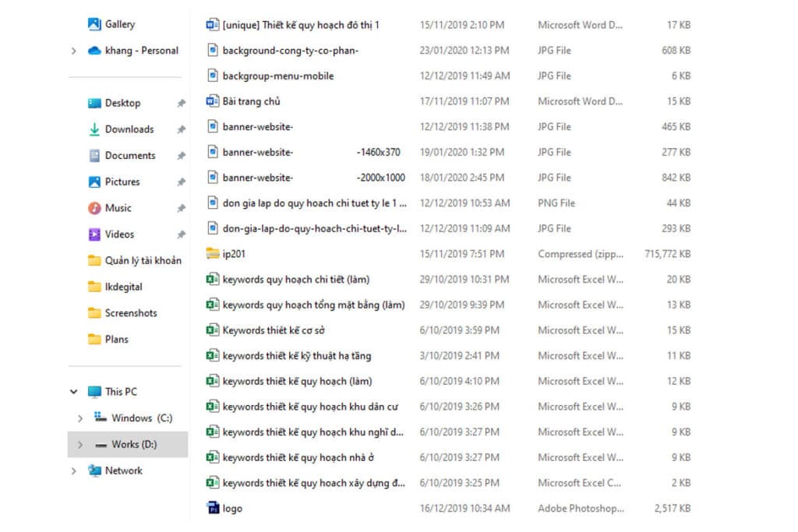Screen dimensions: 798x532
Task: Open the Videos icon in the sidebar
Action: [94, 234]
